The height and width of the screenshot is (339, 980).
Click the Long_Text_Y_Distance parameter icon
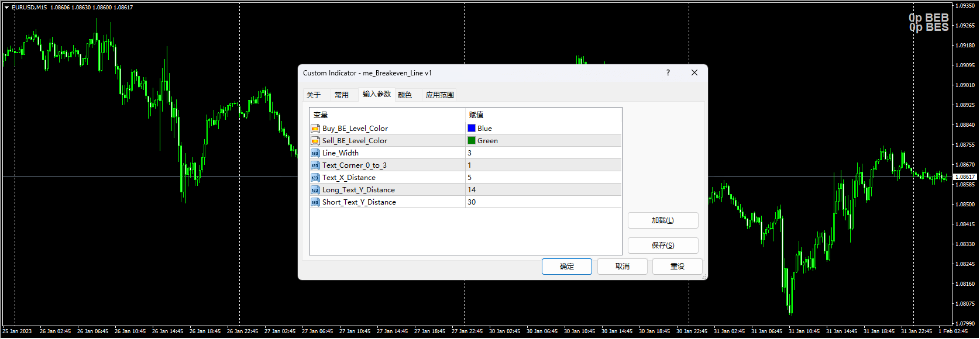315,190
